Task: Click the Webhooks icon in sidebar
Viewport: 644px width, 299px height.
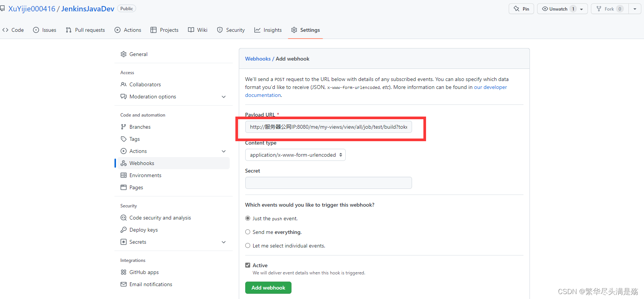Action: [x=124, y=163]
